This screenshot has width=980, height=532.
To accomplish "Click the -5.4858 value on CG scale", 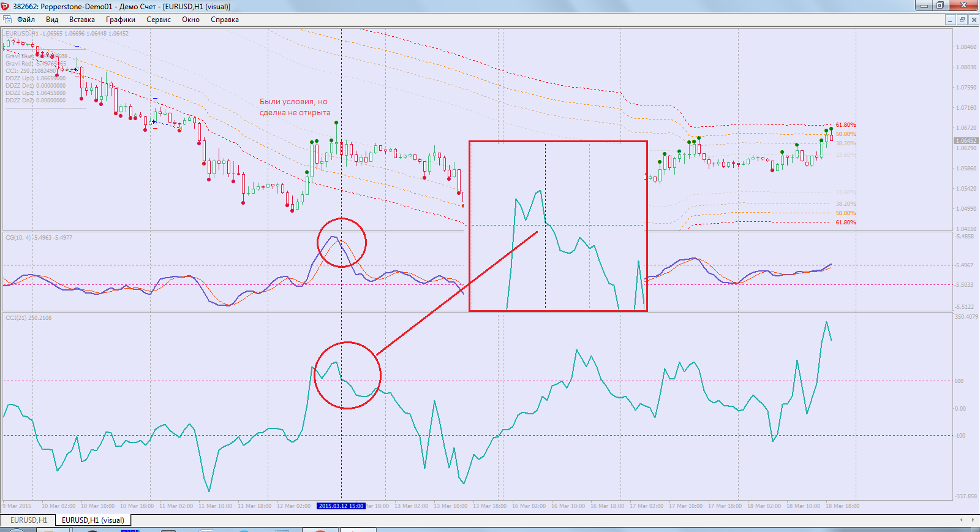I will [x=965, y=237].
